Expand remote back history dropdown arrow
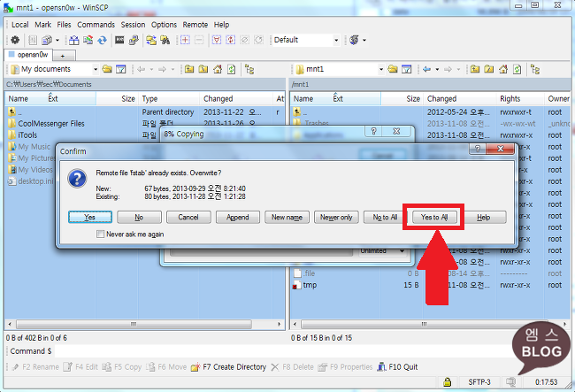The image size is (575, 392). click(437, 69)
